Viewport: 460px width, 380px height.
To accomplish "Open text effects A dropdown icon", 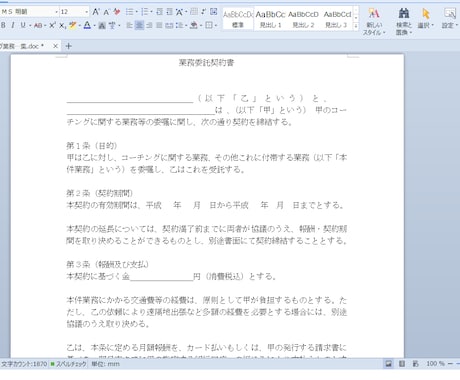I will coord(179,12).
